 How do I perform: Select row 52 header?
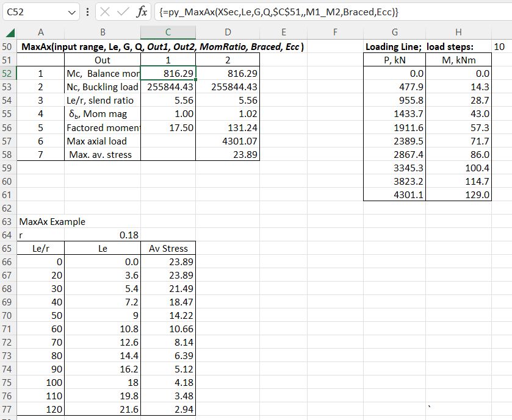(x=9, y=73)
